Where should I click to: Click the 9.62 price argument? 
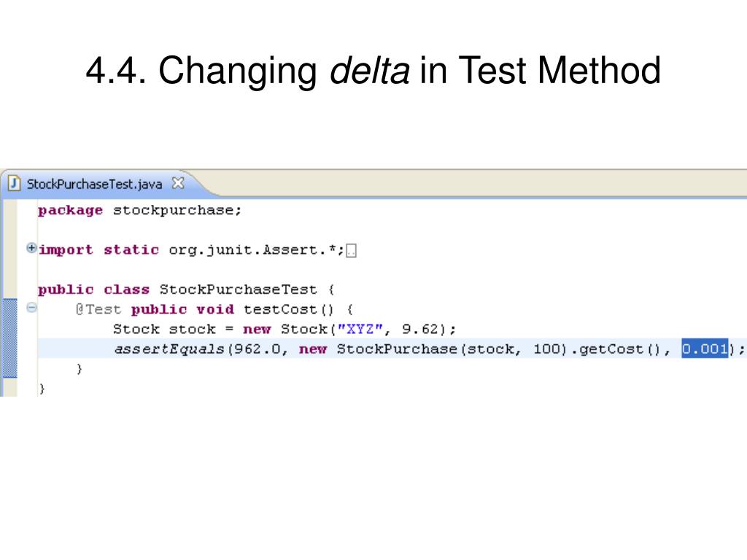(x=419, y=329)
